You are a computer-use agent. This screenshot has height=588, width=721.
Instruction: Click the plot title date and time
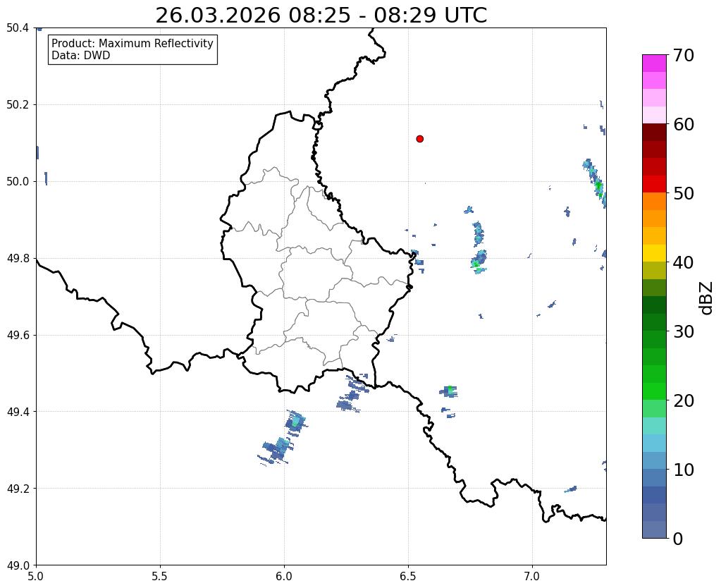pyautogui.click(x=321, y=16)
